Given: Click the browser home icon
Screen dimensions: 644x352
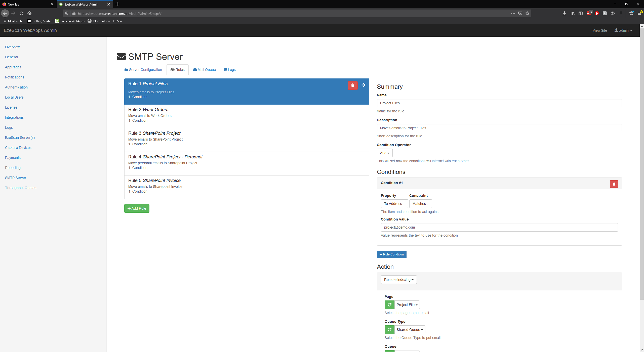Looking at the screenshot, I should 29,13.
